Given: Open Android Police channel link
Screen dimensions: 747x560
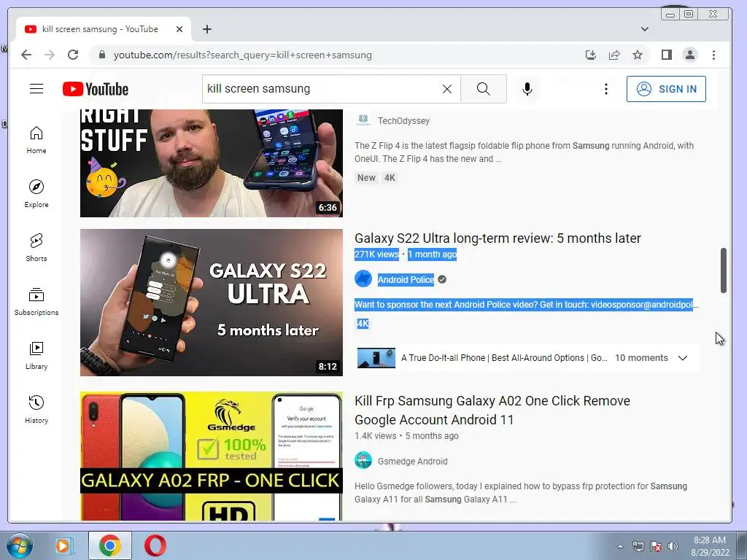Looking at the screenshot, I should (406, 279).
